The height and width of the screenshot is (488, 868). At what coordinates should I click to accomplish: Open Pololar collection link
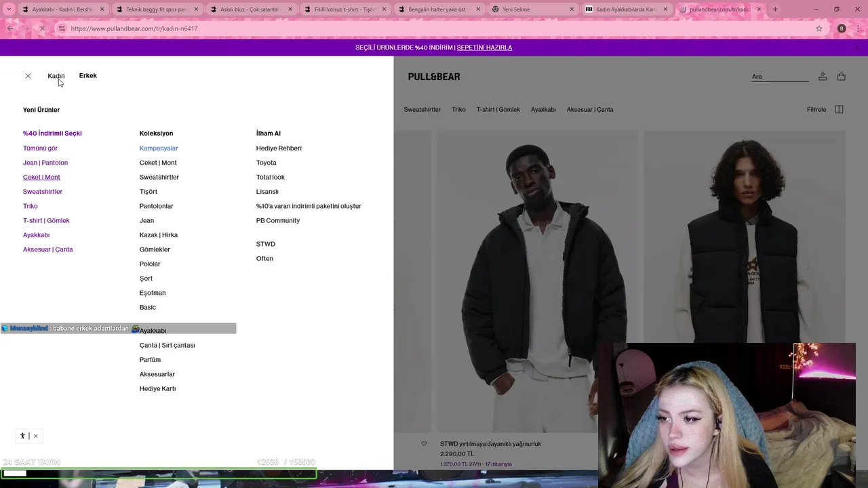point(150,264)
